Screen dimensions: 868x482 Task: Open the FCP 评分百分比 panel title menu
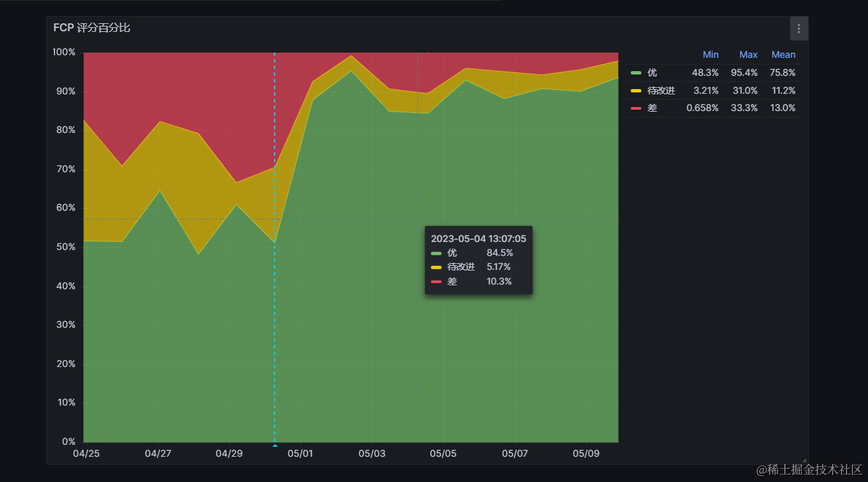coord(92,28)
